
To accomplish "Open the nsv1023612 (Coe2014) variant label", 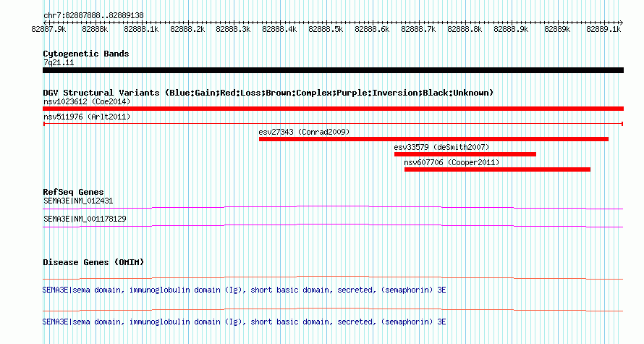I will pyautogui.click(x=87, y=101).
